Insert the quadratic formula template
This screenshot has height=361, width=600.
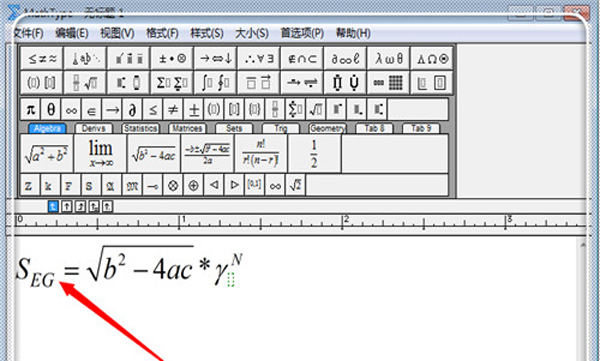click(x=207, y=153)
